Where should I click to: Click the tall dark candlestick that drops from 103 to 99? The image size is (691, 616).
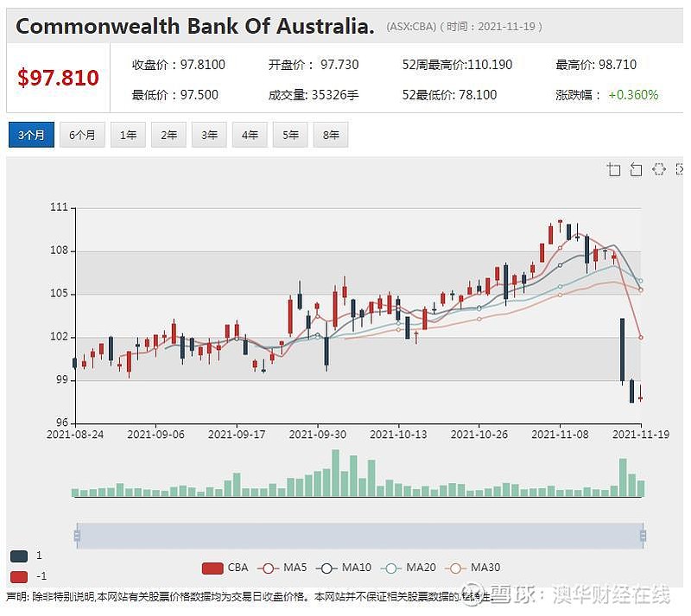point(622,350)
